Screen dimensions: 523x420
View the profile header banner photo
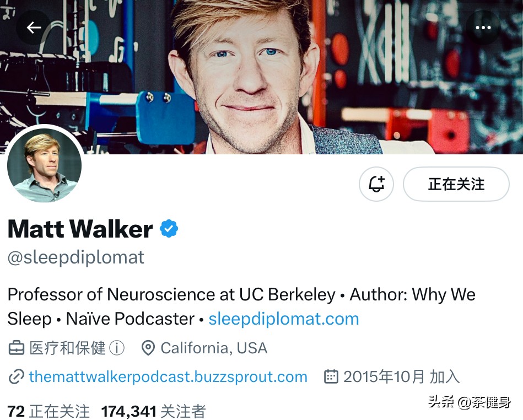[x=261, y=77]
